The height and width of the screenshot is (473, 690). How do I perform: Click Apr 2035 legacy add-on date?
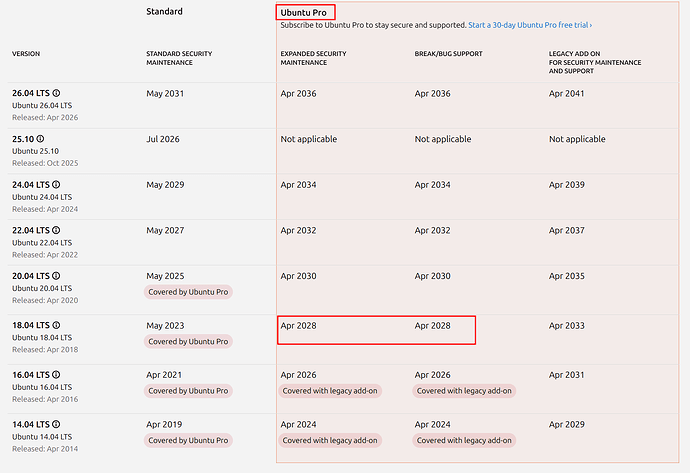566,276
